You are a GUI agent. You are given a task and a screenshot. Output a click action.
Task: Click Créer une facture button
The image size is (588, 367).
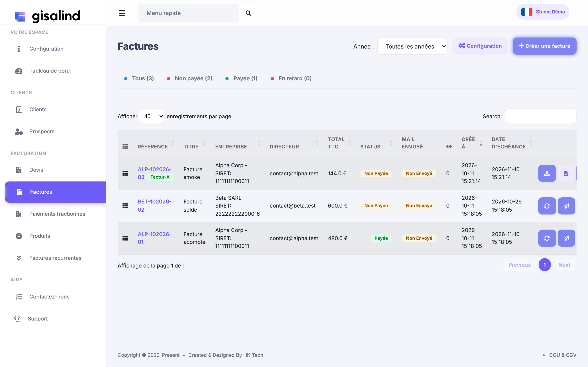(x=545, y=46)
